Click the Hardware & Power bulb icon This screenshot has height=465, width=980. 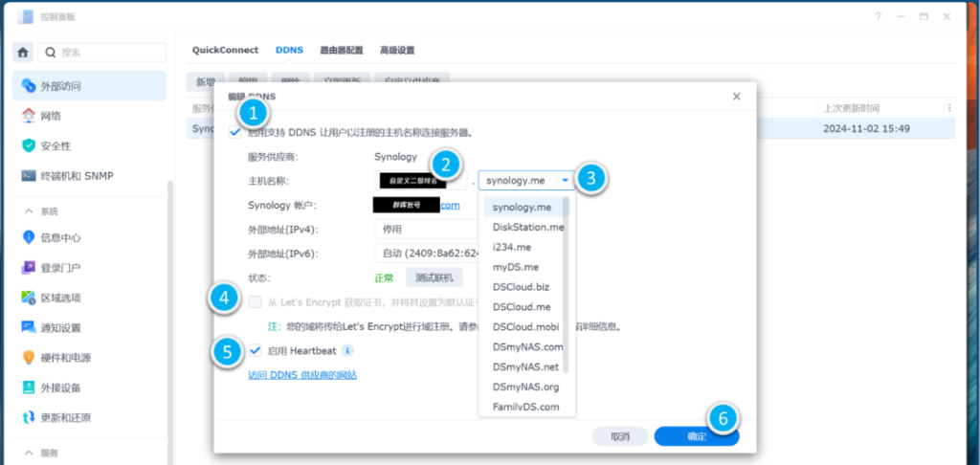click(x=28, y=358)
